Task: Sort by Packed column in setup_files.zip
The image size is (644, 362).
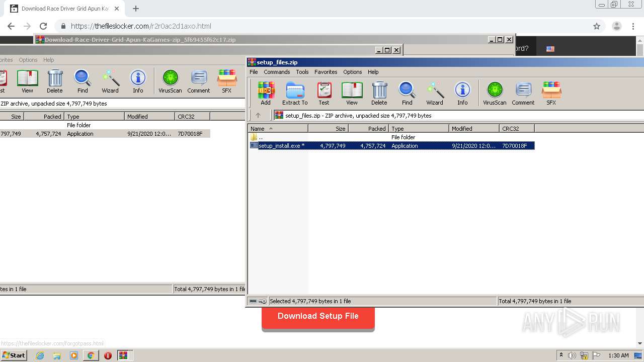Action: 369,129
